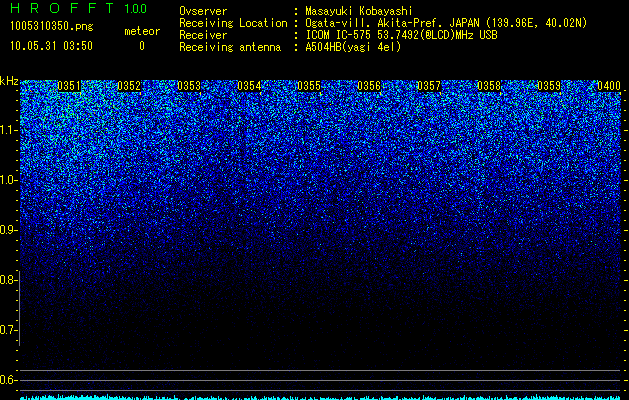Click the 0.6 frequency axis label
Image resolution: width=629 pixels, height=400 pixels.
[x=9, y=380]
